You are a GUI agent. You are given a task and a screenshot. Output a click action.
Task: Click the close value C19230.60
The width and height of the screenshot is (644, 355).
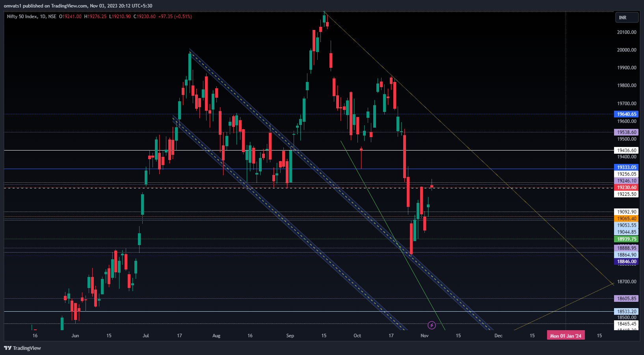pos(145,17)
